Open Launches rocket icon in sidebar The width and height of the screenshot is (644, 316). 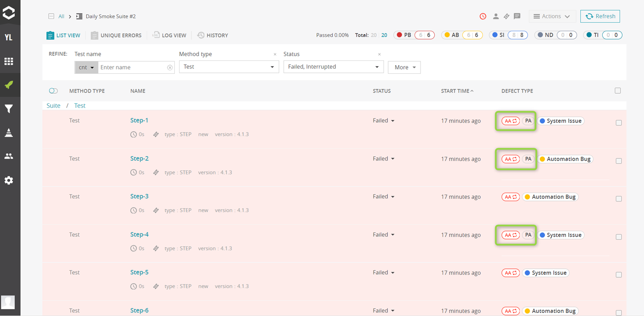[9, 85]
